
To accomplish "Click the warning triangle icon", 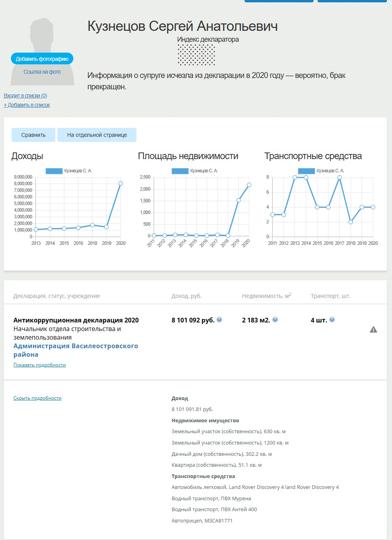I will click(x=373, y=330).
